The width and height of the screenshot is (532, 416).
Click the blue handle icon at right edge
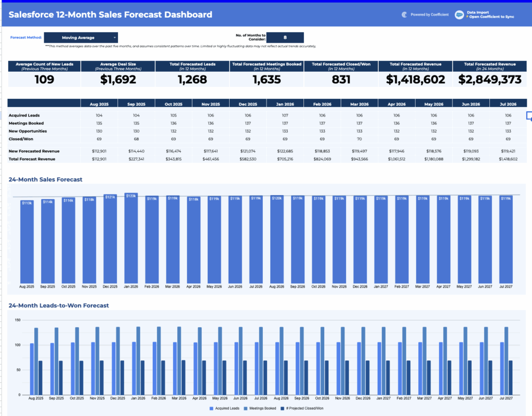pos(529,115)
